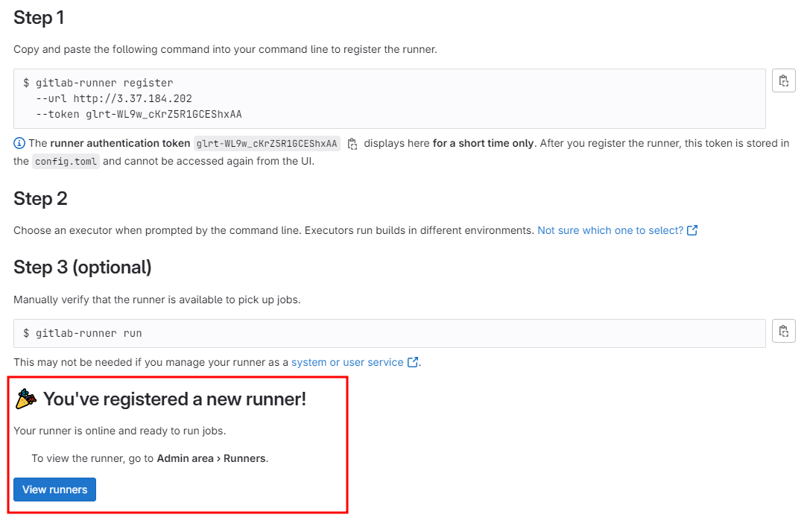The height and width of the screenshot is (532, 804).
Task: Click the 'Step 1' heading
Action: coord(39,18)
